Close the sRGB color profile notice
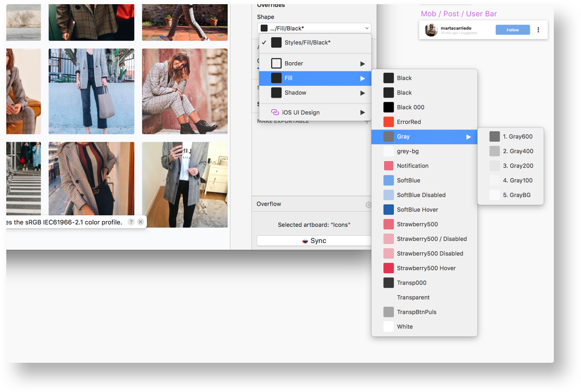Viewport: 581px width, 392px height. pyautogui.click(x=141, y=222)
